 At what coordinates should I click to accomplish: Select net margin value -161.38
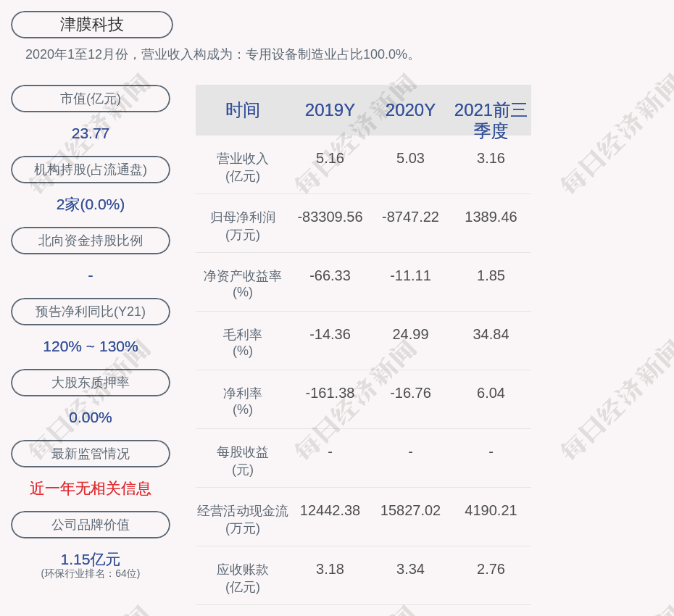click(x=330, y=393)
